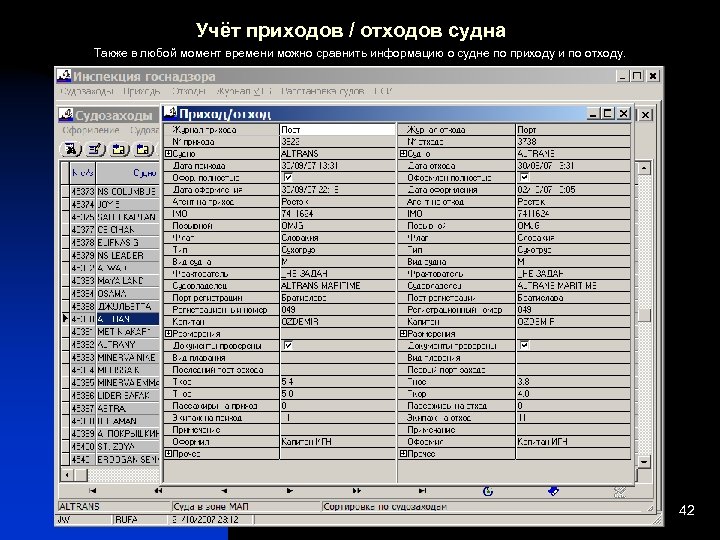
Task: Open the Приходы menu
Action: click(142, 91)
